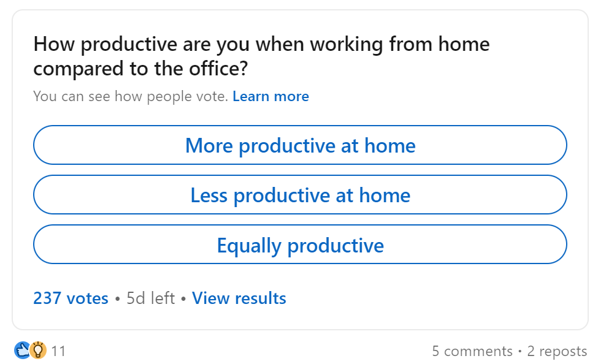Open who reacted via the 11 count
The height and width of the screenshot is (364, 598).
pyautogui.click(x=58, y=351)
